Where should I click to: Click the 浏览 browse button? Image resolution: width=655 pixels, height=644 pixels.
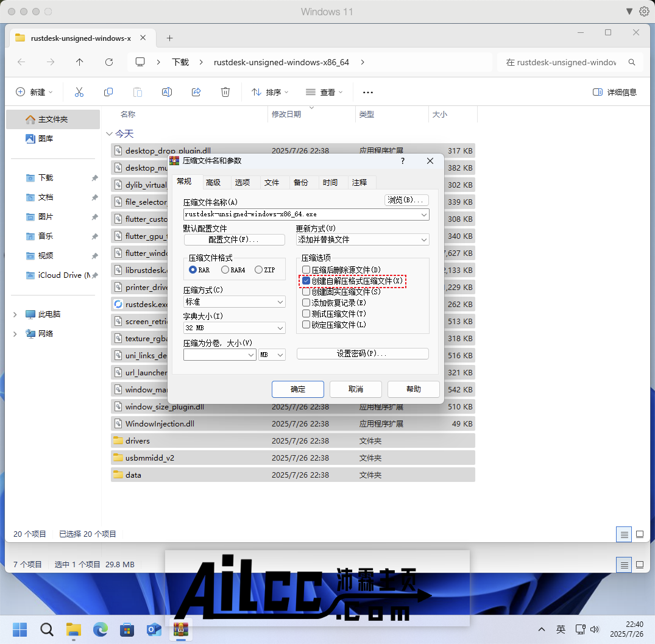[406, 200]
